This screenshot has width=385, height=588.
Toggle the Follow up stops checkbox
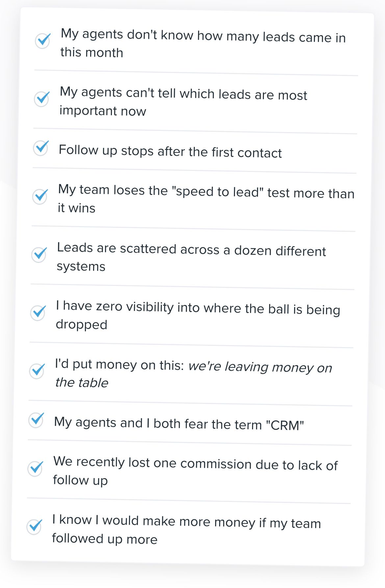(41, 148)
